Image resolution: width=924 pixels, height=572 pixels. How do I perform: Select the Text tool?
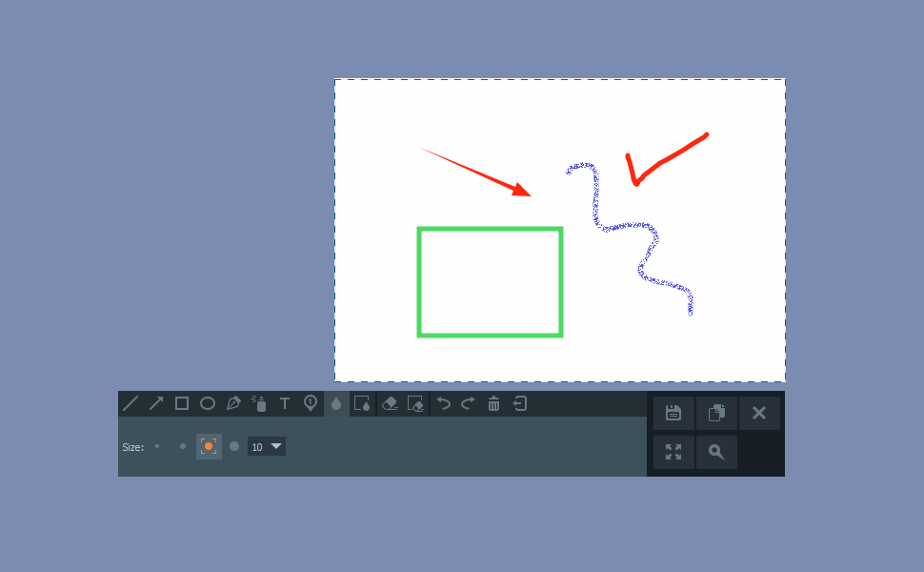[x=285, y=403]
